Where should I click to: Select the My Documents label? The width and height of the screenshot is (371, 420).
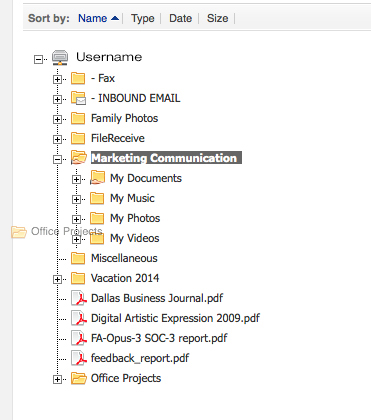click(x=146, y=179)
